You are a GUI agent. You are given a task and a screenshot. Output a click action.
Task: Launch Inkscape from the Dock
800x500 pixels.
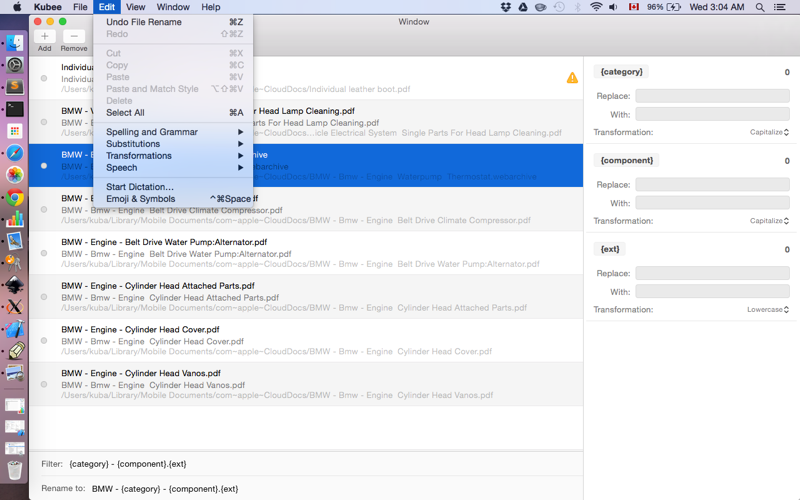[15, 285]
